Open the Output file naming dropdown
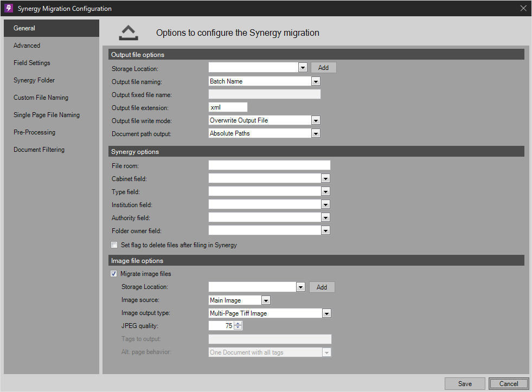Image resolution: width=532 pixels, height=392 pixels. coord(316,81)
